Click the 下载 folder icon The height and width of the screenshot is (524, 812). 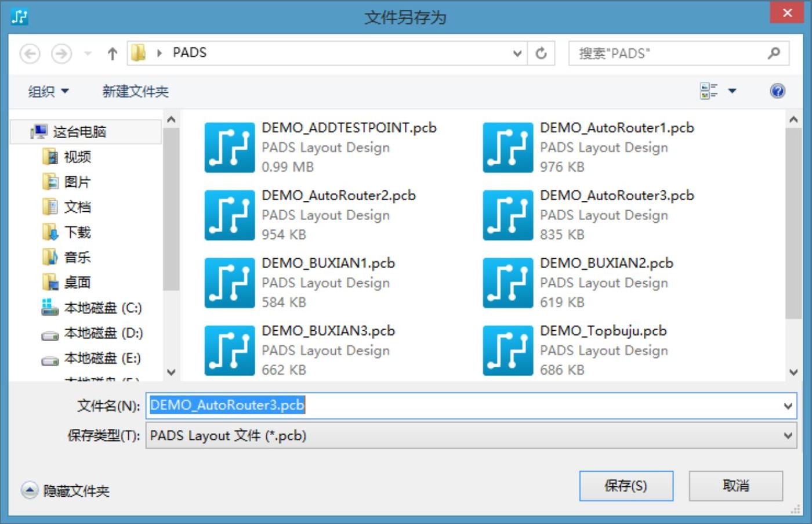[x=50, y=232]
